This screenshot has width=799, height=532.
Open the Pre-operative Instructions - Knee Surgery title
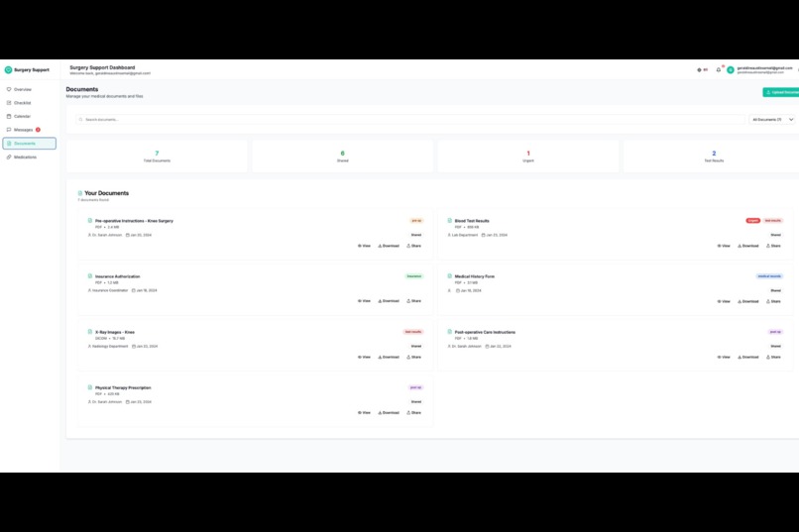click(134, 221)
